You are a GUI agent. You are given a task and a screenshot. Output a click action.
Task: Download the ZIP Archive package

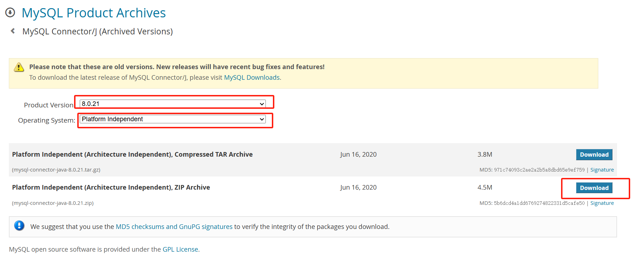[594, 188]
